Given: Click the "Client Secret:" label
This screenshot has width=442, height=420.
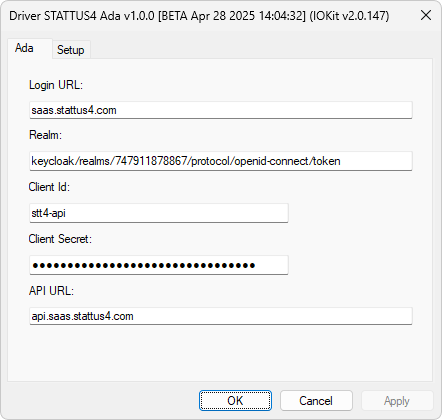Looking at the screenshot, I should [x=60, y=239].
